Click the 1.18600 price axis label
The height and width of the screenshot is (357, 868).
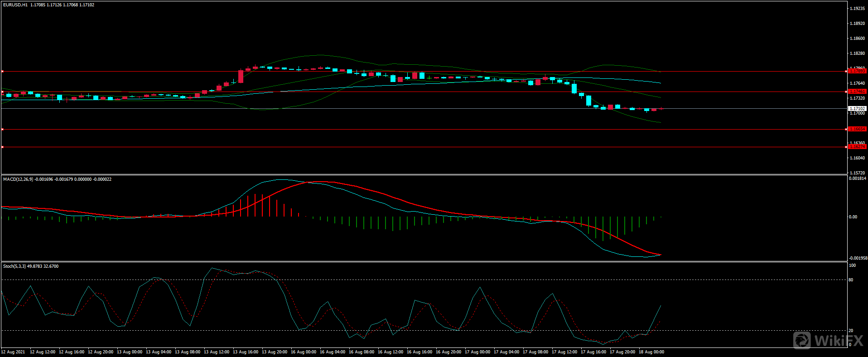(857, 39)
